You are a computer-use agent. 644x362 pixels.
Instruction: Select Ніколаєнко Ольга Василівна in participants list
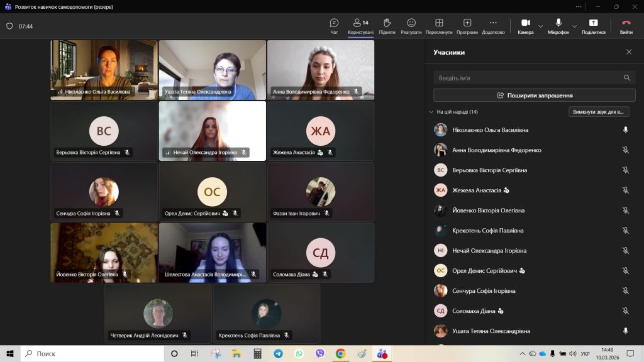point(490,130)
